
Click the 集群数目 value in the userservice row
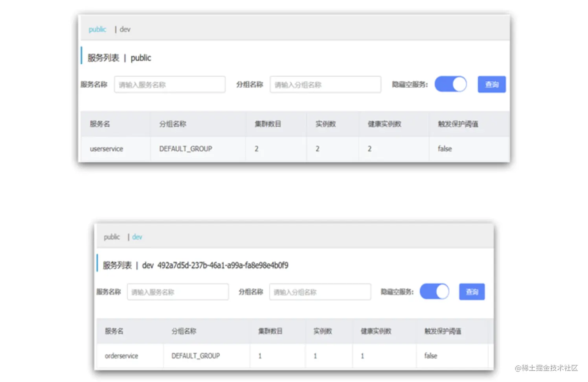click(x=256, y=149)
